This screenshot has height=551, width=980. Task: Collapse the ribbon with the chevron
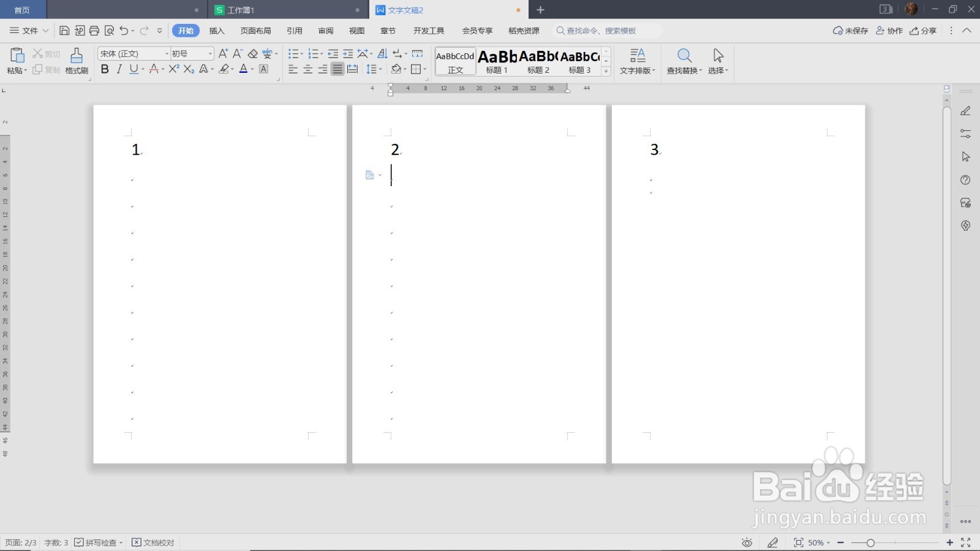pos(967,31)
